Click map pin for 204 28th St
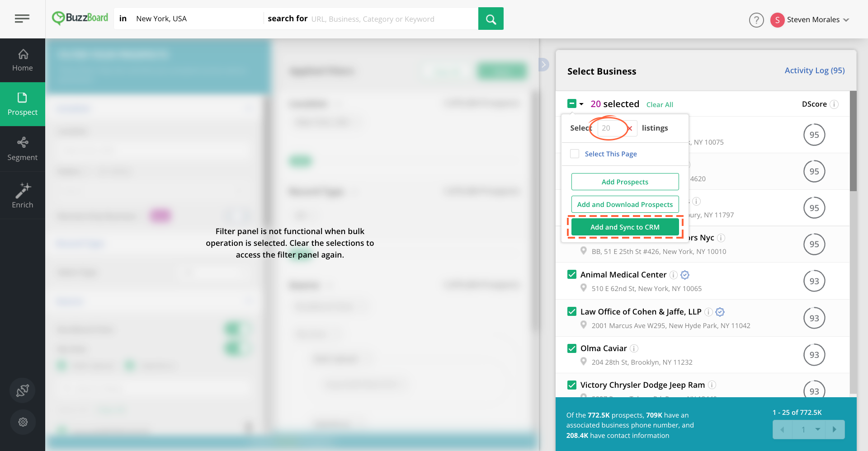Viewport: 868px width, 451px height. 584,362
